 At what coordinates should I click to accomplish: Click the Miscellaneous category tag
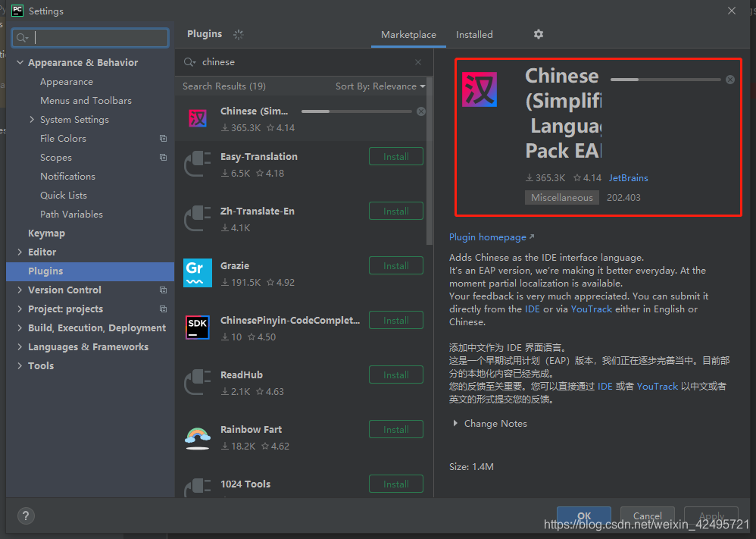pos(561,197)
